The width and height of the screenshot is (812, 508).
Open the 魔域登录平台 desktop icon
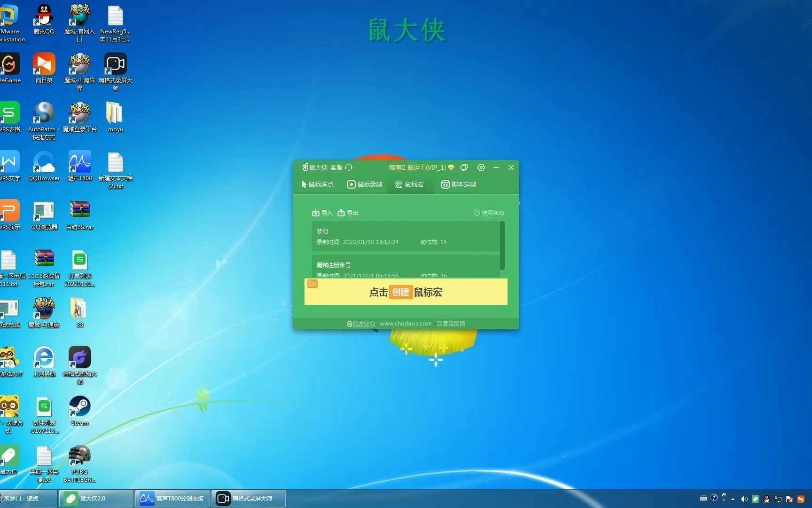79,117
